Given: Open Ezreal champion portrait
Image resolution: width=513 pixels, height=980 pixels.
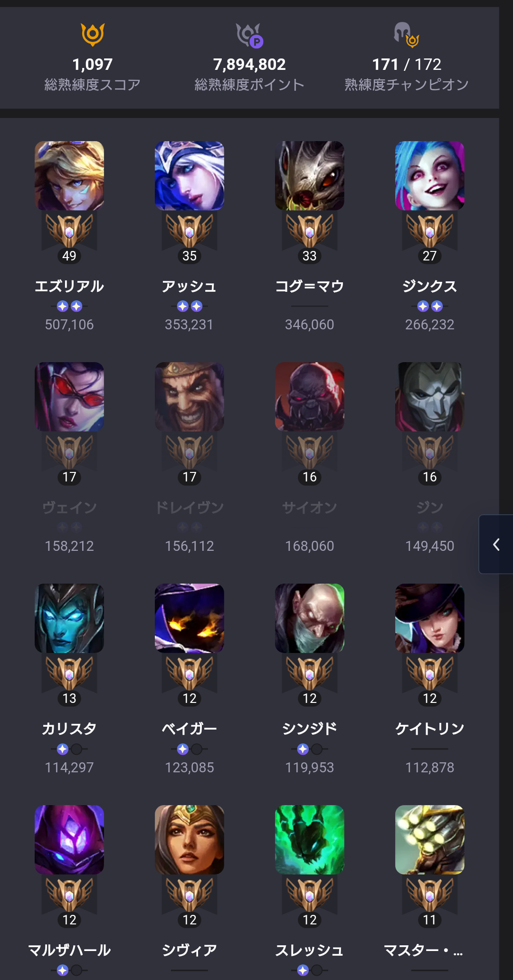Looking at the screenshot, I should 69,175.
